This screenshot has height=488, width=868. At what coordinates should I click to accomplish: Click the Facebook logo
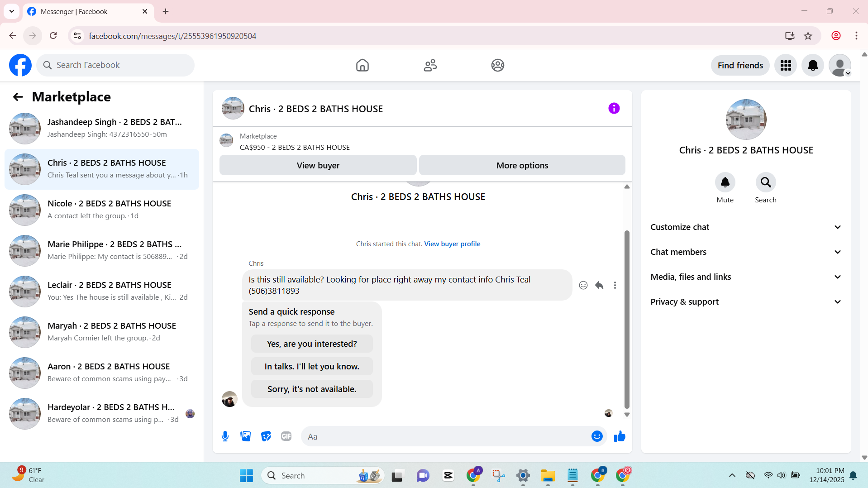(x=20, y=65)
